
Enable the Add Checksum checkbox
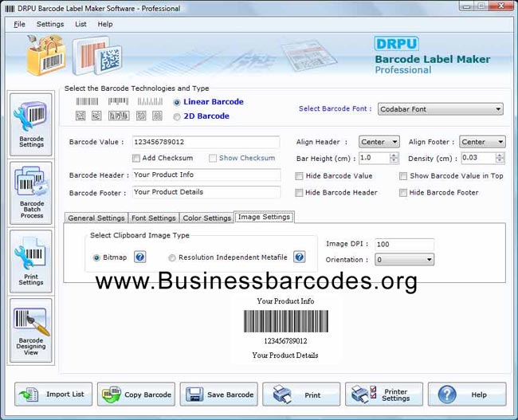tap(136, 159)
